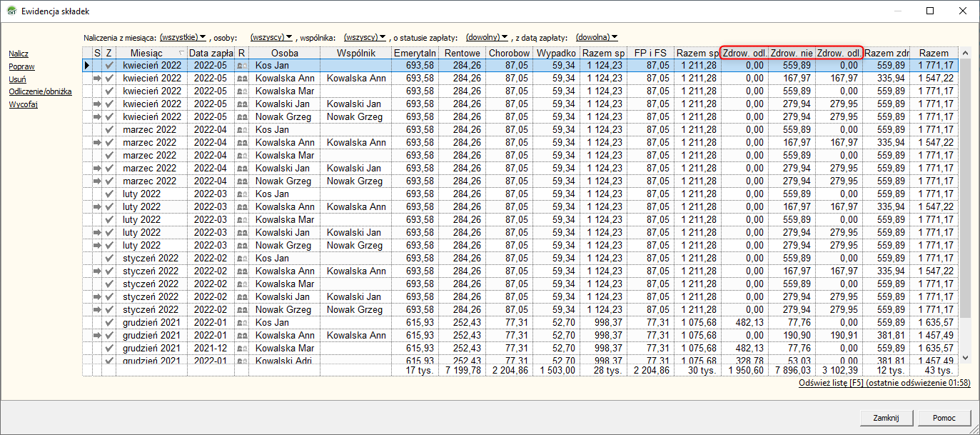Click the people icon in Kos Jan styczeń 2022 row

pos(242,259)
